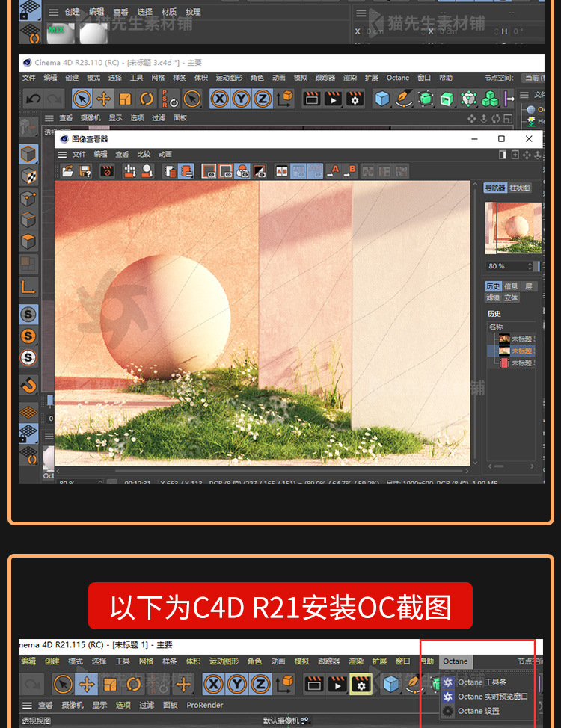561x728 pixels.
Task: Click Stop Rendering icon in Picture Viewer toolbar
Action: tap(106, 171)
